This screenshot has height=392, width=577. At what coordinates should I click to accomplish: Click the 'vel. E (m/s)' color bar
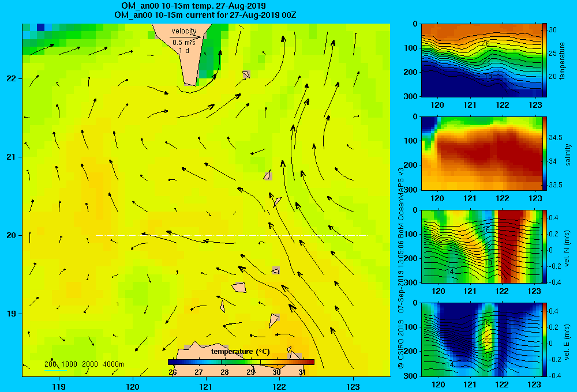pyautogui.click(x=545, y=340)
